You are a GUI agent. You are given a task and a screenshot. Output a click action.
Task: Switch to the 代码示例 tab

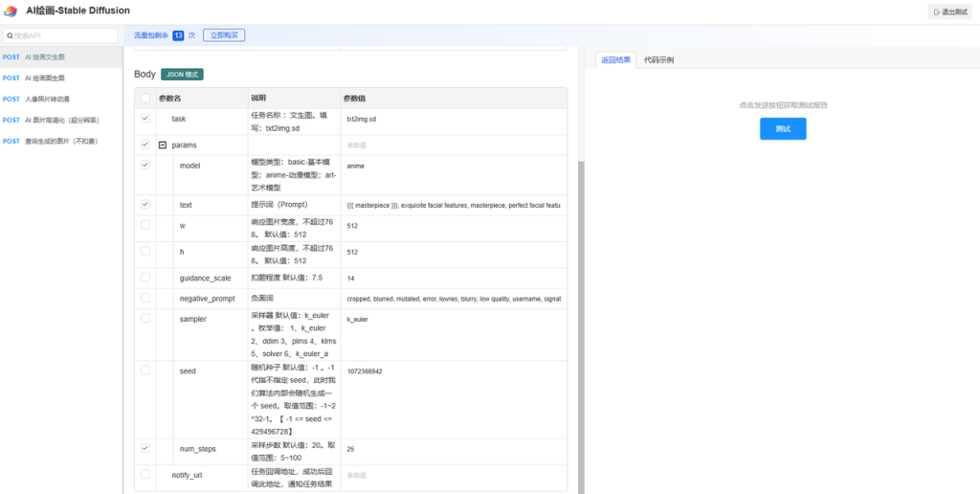658,60
